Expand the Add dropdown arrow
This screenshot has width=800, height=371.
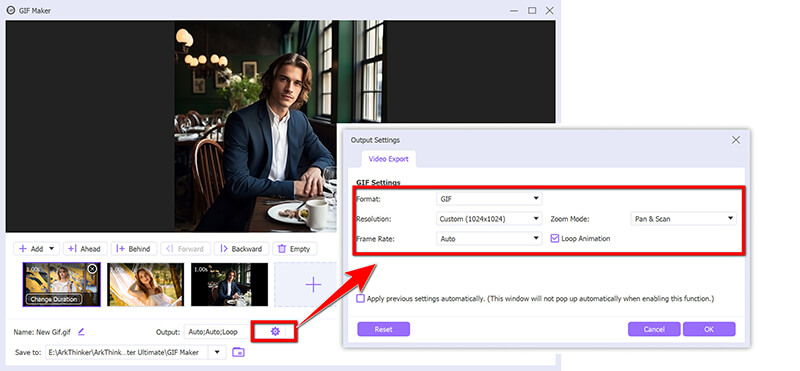(x=51, y=249)
